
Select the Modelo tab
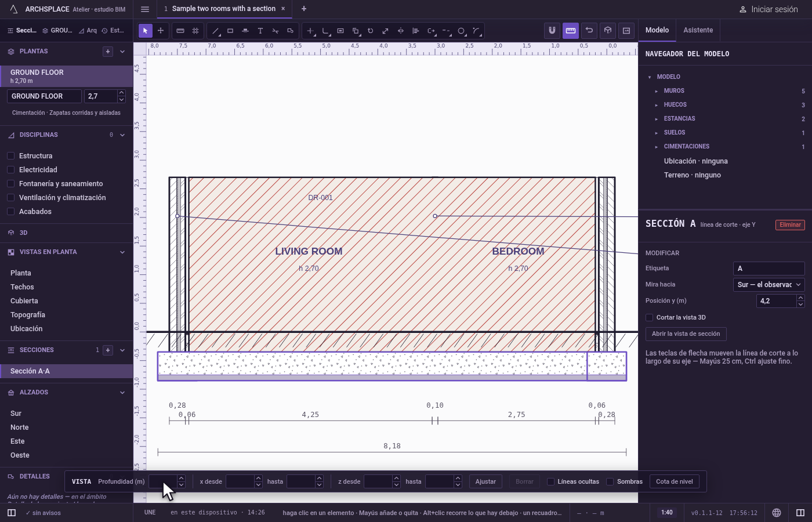point(657,30)
